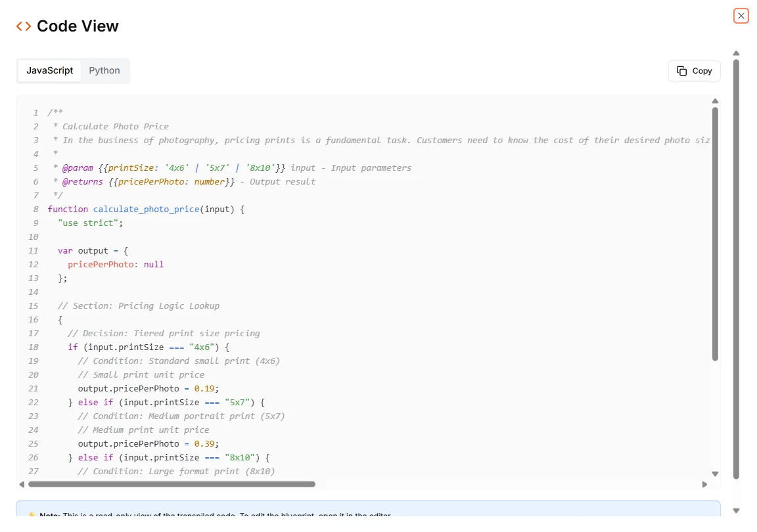Click the @param doc comment line
The image size is (757, 532).
tap(232, 168)
